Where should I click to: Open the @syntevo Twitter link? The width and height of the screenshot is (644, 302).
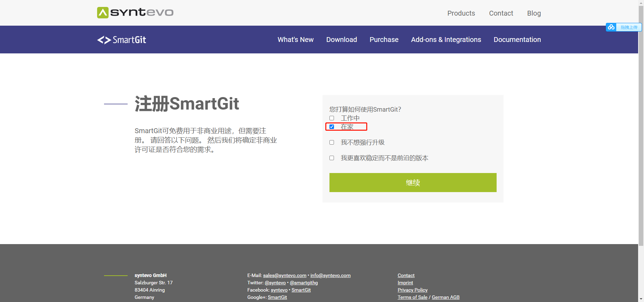pos(275,283)
